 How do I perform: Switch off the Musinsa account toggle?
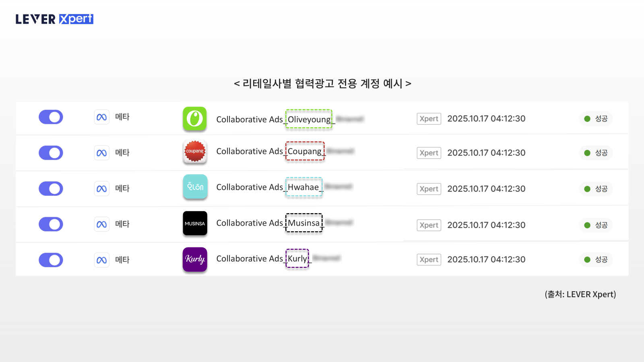coord(51,224)
